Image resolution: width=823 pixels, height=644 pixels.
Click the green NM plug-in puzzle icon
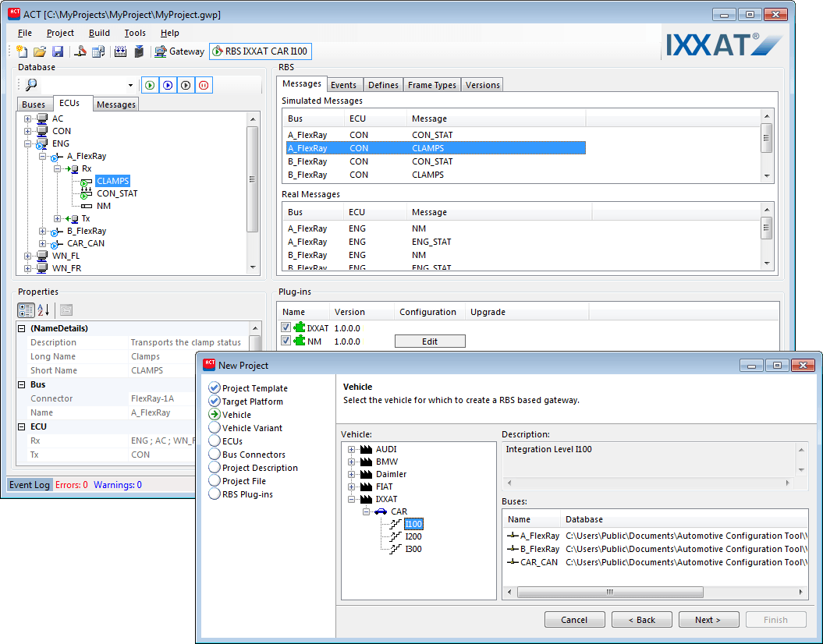(x=300, y=341)
